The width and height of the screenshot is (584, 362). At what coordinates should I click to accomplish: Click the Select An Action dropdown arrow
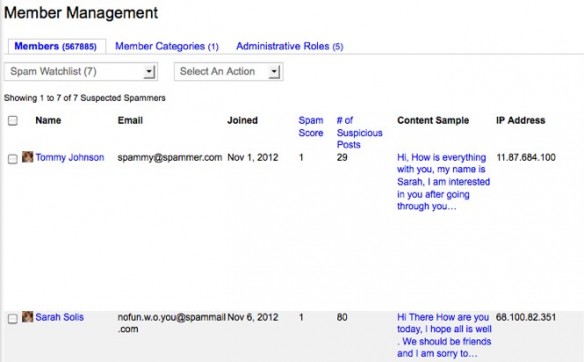[274, 72]
